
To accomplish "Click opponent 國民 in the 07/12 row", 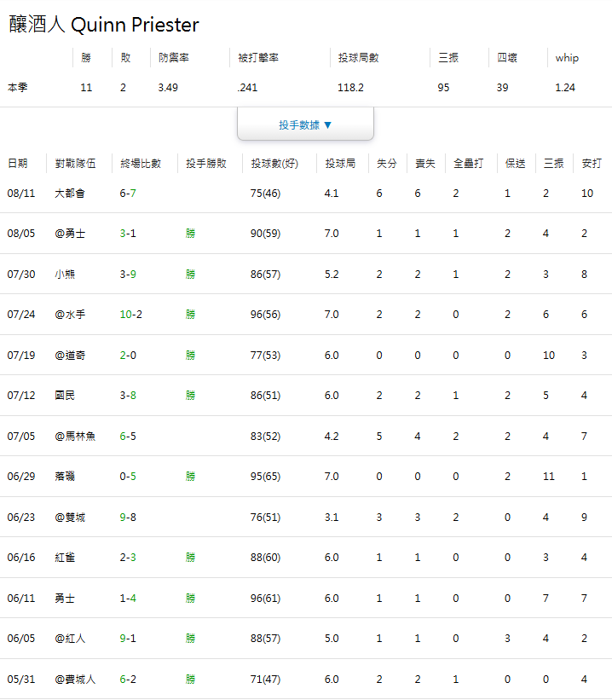I will tap(65, 395).
